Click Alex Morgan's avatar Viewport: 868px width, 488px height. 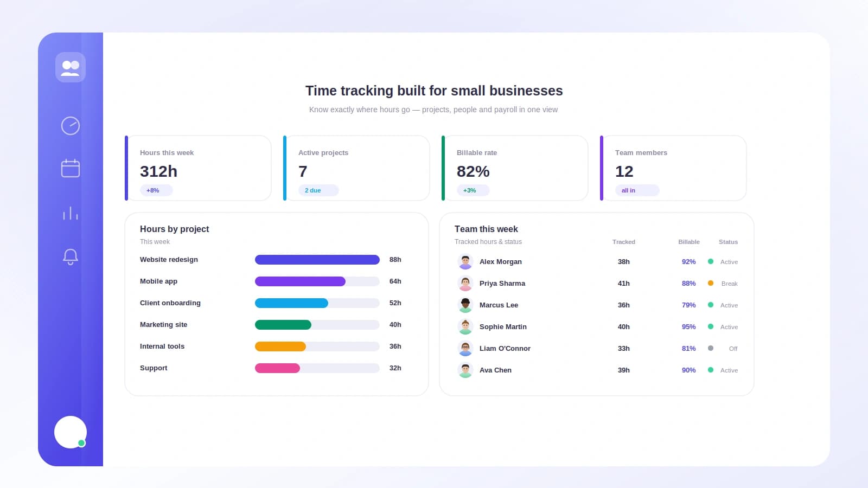pos(465,261)
